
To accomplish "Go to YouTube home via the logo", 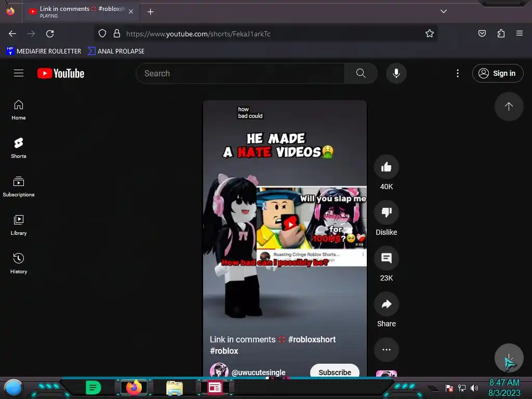I will coord(61,73).
